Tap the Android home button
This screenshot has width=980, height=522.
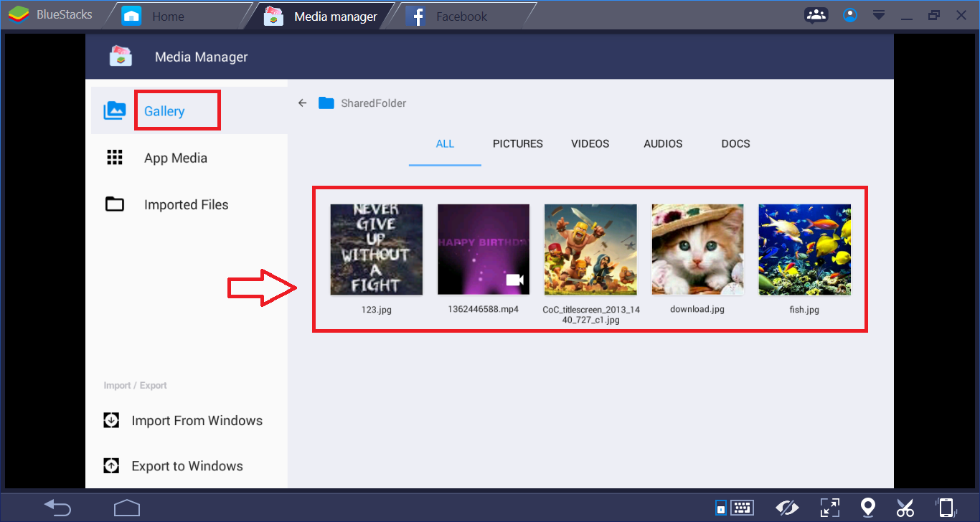[127, 508]
